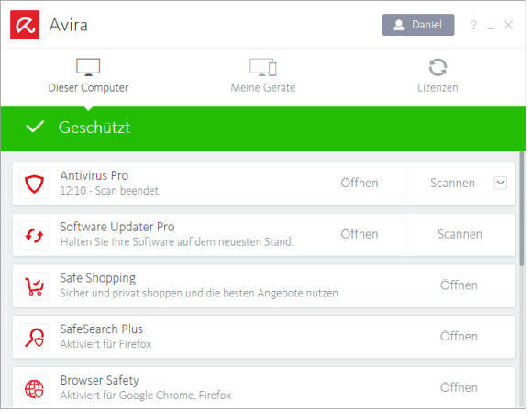
Task: Click the SafeSearch Plus magnifier icon
Action: [x=34, y=338]
